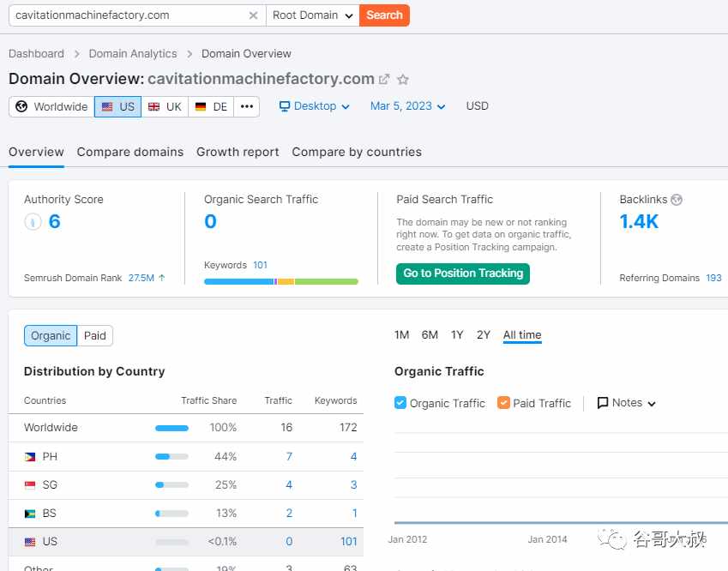Image resolution: width=728 pixels, height=571 pixels.
Task: Click Organic Search Traffic value 0
Action: [x=210, y=221]
